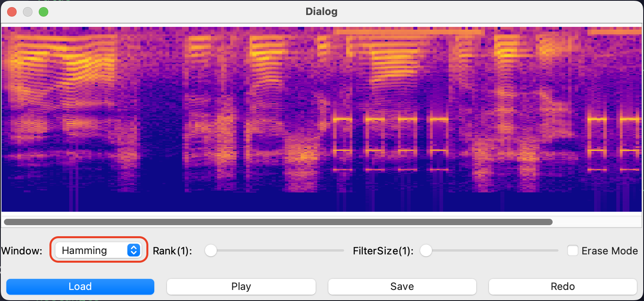Click the Rank(1): label
644x301 pixels.
[172, 251]
